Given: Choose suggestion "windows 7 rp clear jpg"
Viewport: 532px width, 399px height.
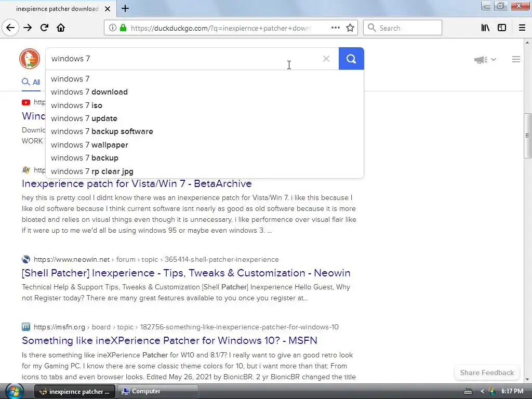Looking at the screenshot, I should pyautogui.click(x=205, y=171).
